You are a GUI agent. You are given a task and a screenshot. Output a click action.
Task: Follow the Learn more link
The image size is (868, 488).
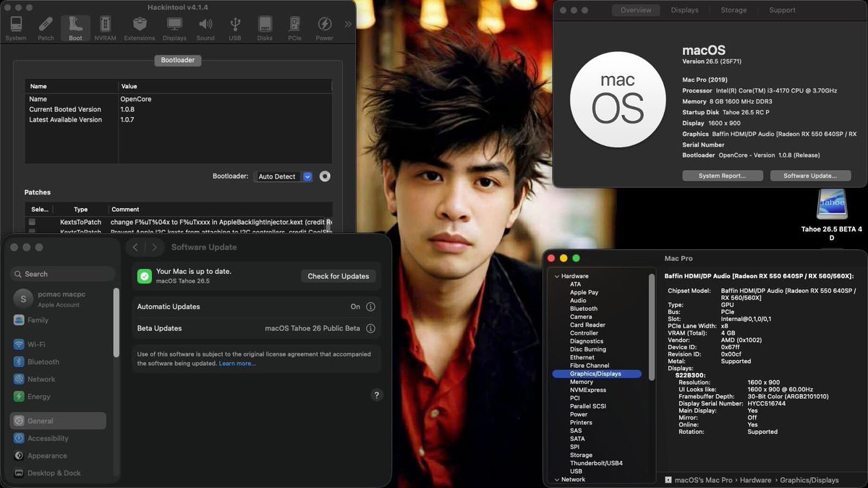click(237, 364)
